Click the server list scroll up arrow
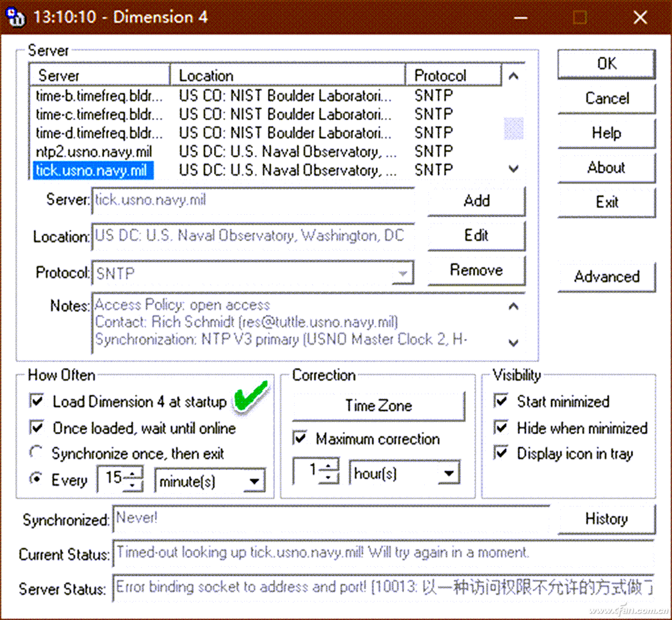Viewport: 672px width, 620px height. (513, 76)
